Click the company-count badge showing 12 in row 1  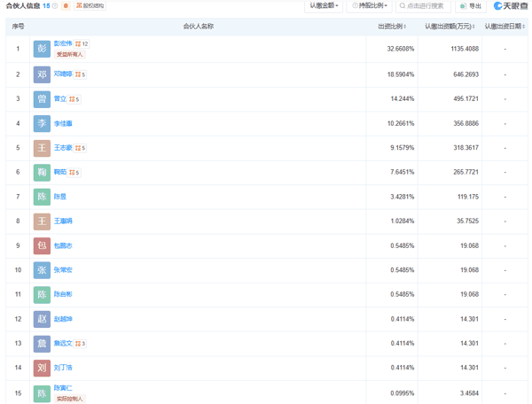pos(82,43)
